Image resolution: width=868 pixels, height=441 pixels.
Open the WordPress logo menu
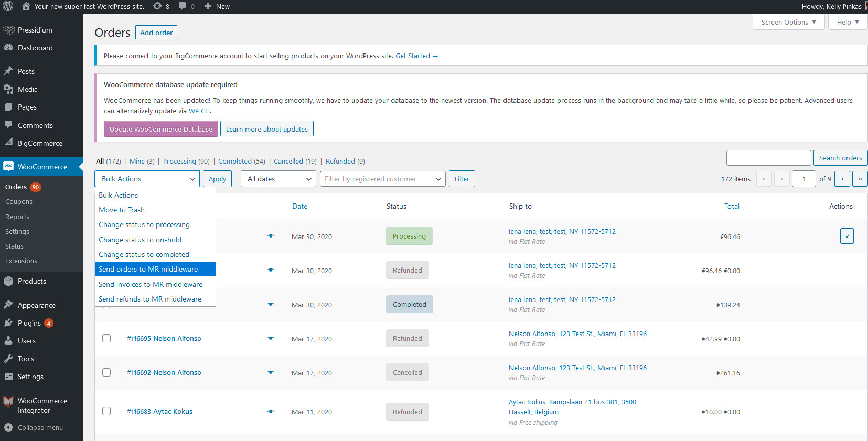(8, 6)
